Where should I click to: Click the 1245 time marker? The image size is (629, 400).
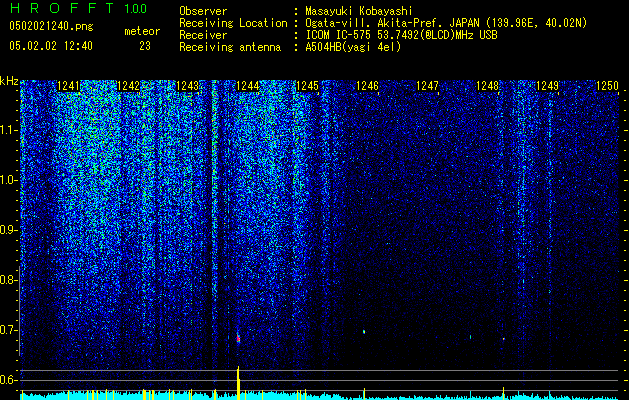[307, 86]
